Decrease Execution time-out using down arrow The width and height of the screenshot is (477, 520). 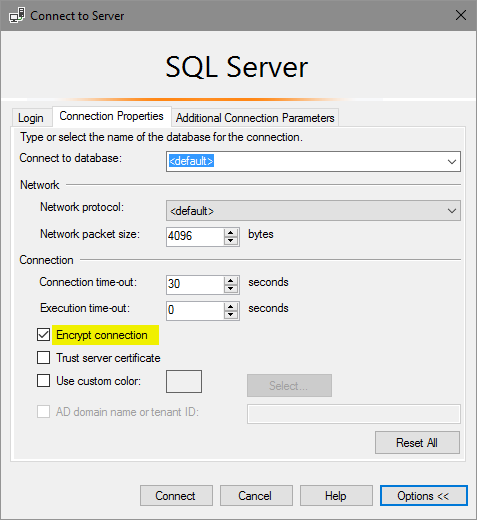pyautogui.click(x=231, y=315)
